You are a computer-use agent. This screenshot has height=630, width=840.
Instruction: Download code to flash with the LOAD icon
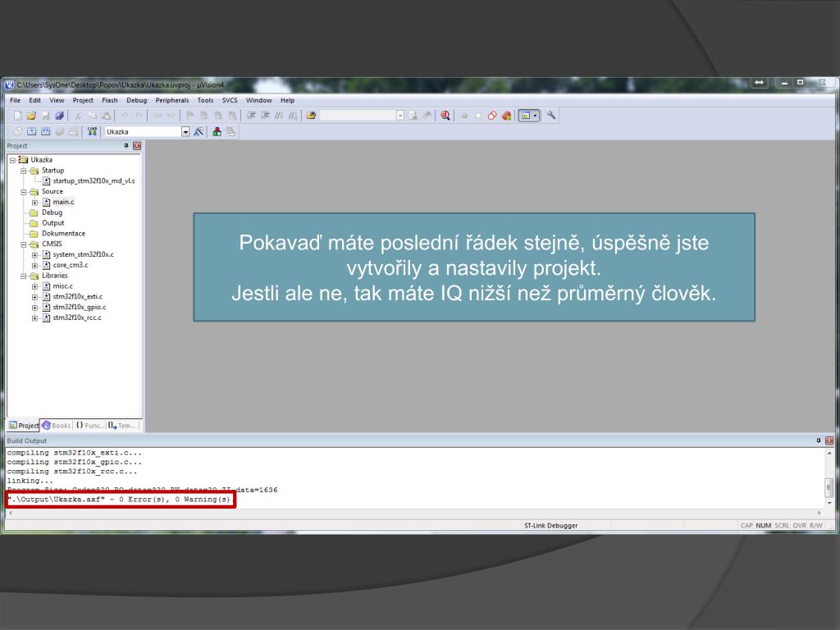pos(92,132)
